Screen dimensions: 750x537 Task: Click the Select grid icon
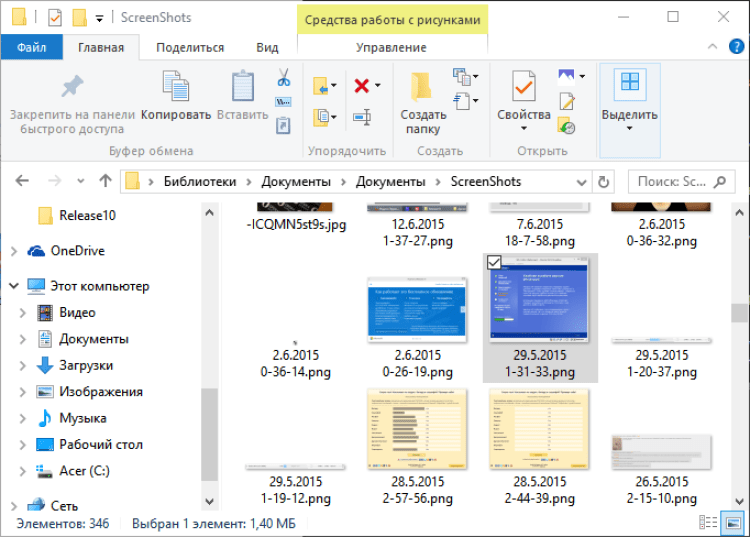[630, 82]
